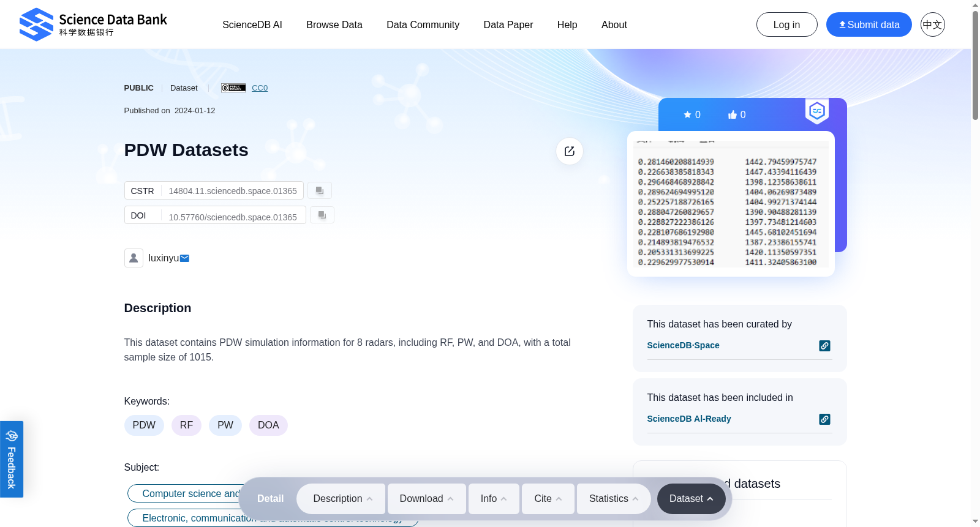This screenshot has width=980, height=527.
Task: Open author luxinyu's name
Action: [164, 258]
